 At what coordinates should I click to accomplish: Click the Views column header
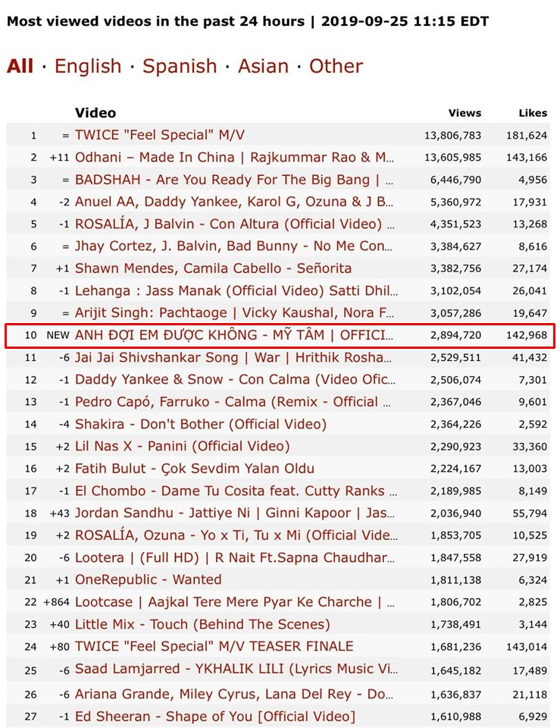(x=465, y=113)
